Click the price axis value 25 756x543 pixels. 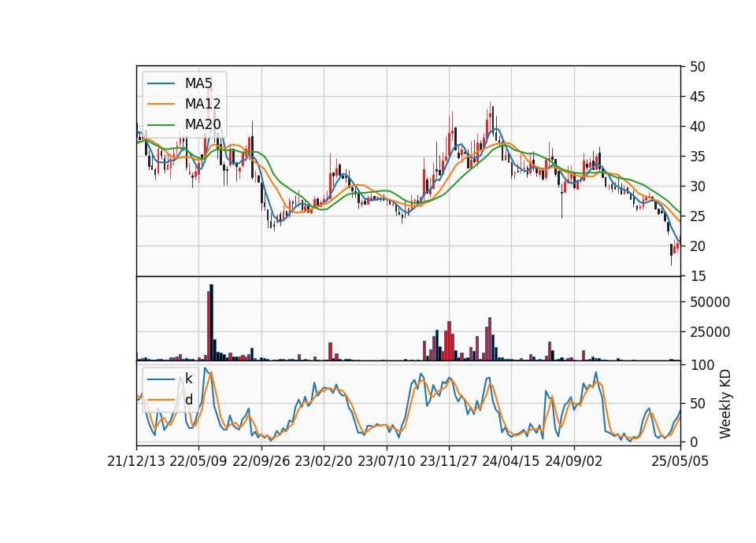click(x=697, y=216)
